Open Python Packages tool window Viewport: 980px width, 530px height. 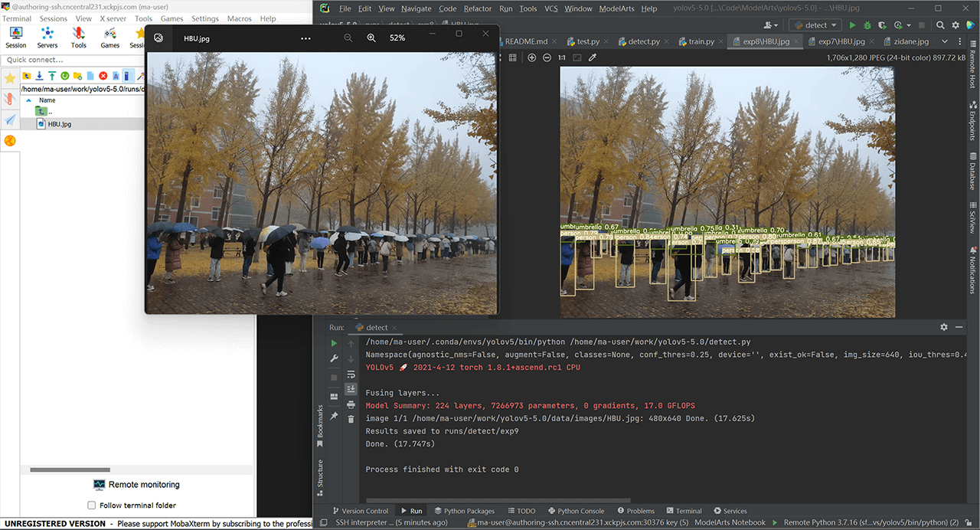coord(464,511)
